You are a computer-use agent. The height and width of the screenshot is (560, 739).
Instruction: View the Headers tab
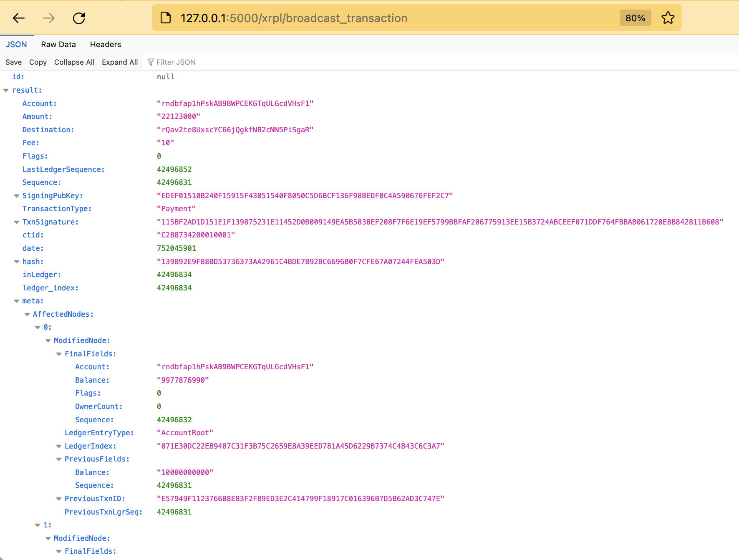106,45
